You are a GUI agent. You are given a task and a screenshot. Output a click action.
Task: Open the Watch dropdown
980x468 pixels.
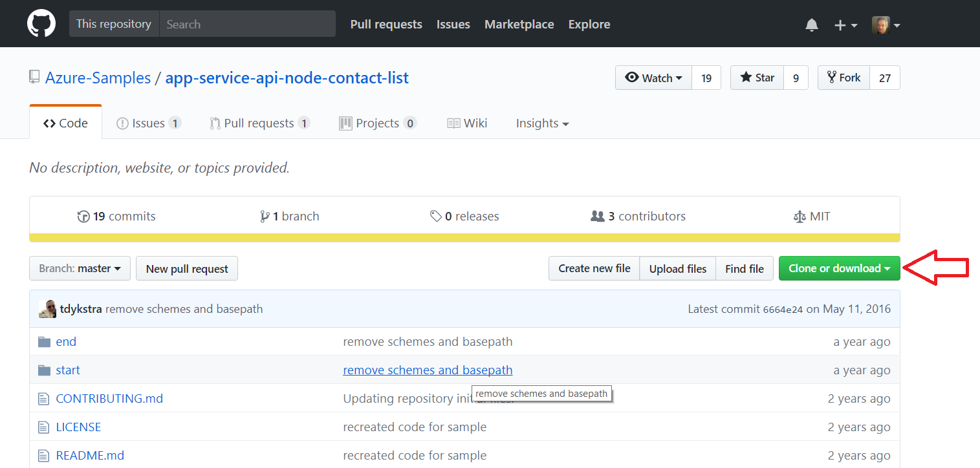pyautogui.click(x=653, y=78)
